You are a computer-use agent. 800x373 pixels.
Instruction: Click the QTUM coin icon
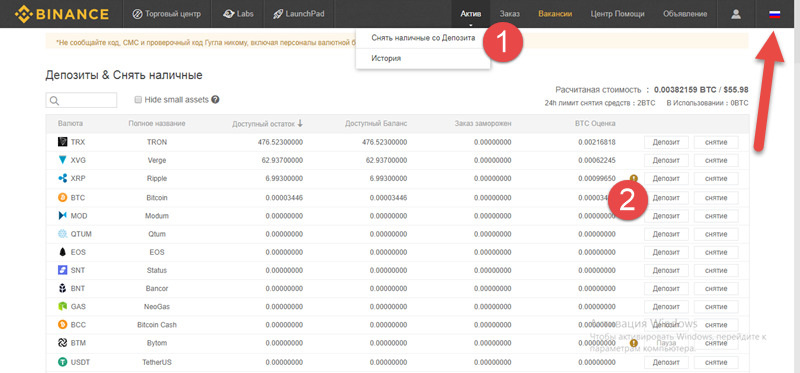coord(63,234)
